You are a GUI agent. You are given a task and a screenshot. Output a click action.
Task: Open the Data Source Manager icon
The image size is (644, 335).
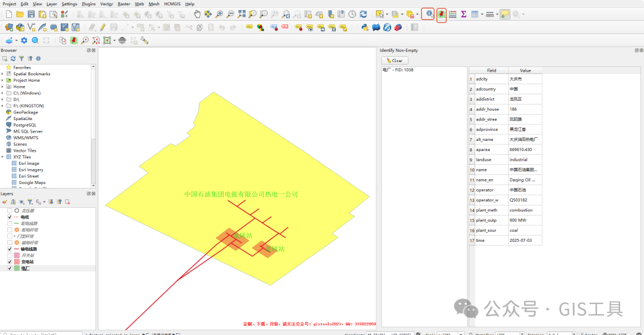click(x=9, y=27)
